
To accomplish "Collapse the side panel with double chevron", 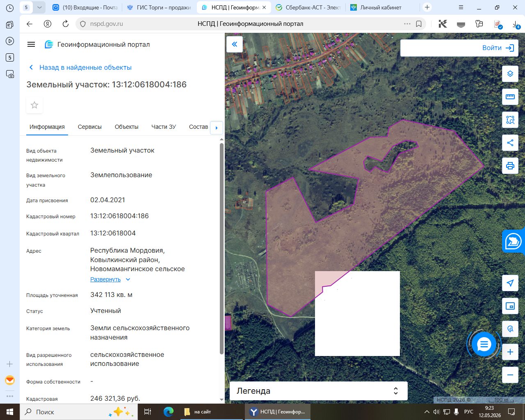I will pyautogui.click(x=235, y=44).
